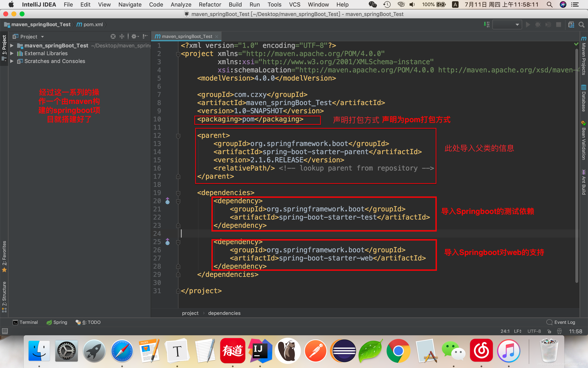Viewport: 588px width, 368px height.
Task: Click the Run play icon in toolbar
Action: pyautogui.click(x=528, y=25)
